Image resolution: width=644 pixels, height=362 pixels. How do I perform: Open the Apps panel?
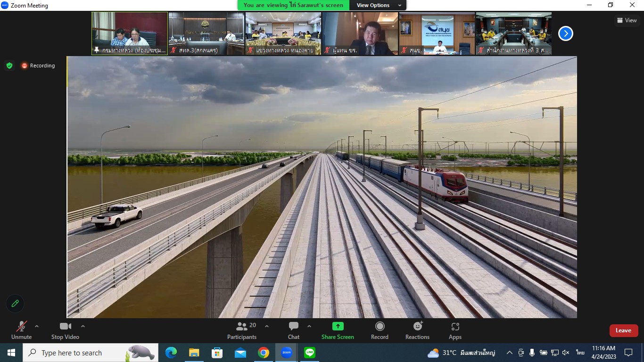tap(455, 330)
